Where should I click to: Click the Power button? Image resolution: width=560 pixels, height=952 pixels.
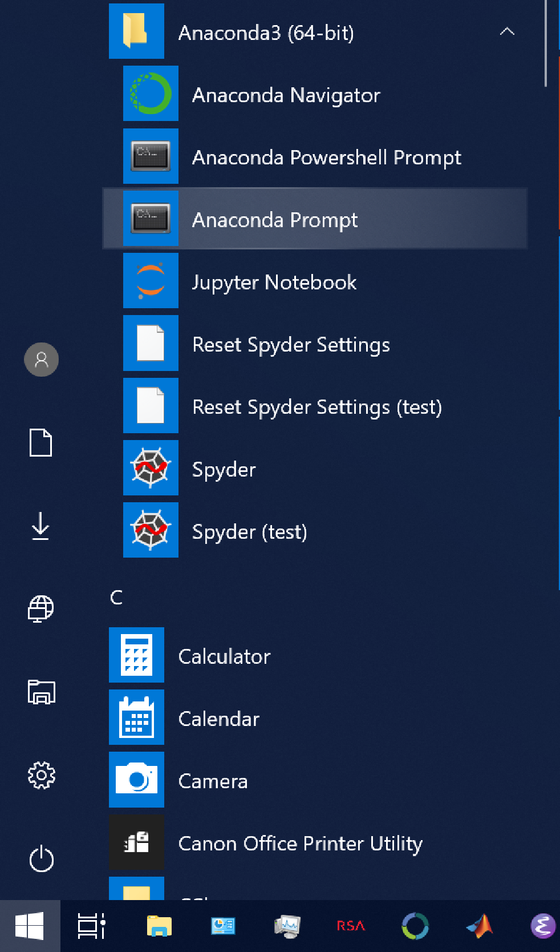tap(41, 858)
